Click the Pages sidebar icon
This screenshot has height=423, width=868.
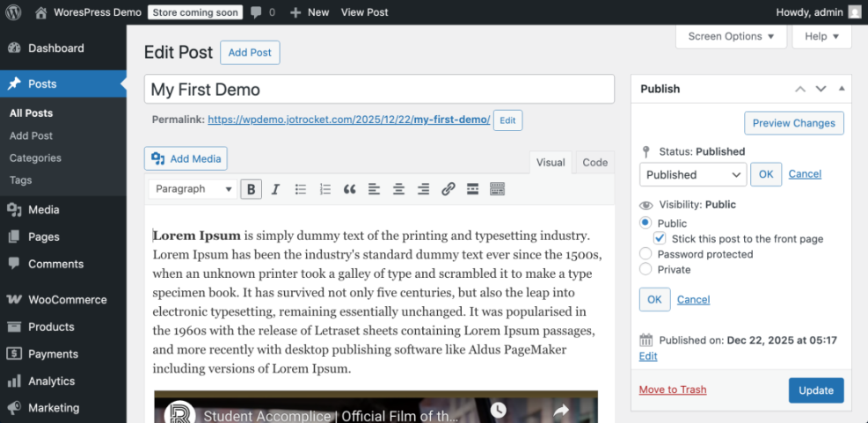click(x=14, y=237)
